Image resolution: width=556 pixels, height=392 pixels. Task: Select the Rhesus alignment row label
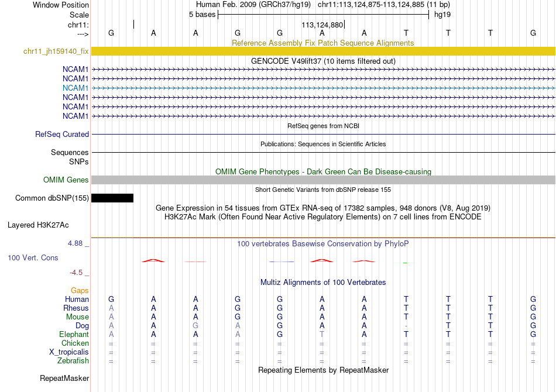click(x=76, y=308)
